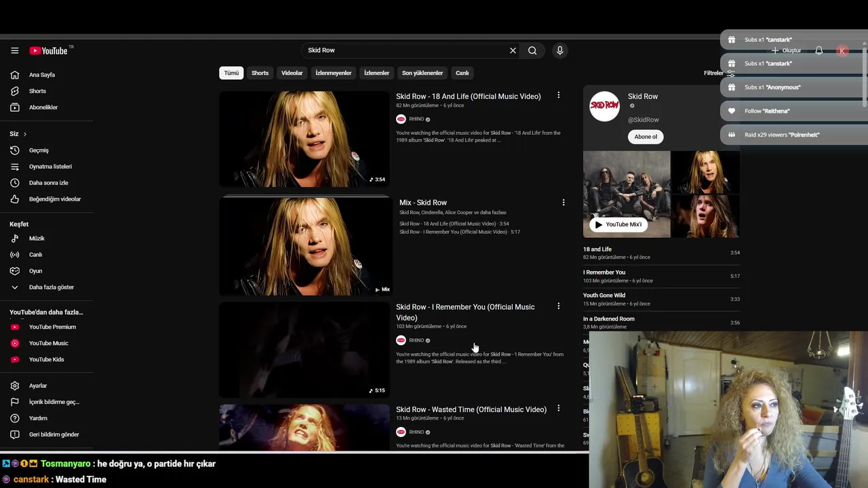Image resolution: width=868 pixels, height=488 pixels.
Task: Click the magnifier search button
Action: (x=532, y=50)
